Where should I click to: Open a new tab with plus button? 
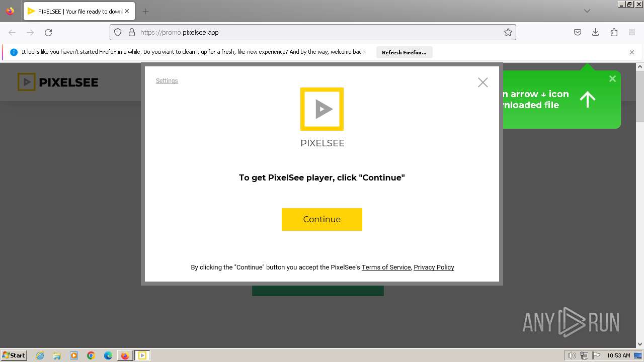tap(145, 11)
